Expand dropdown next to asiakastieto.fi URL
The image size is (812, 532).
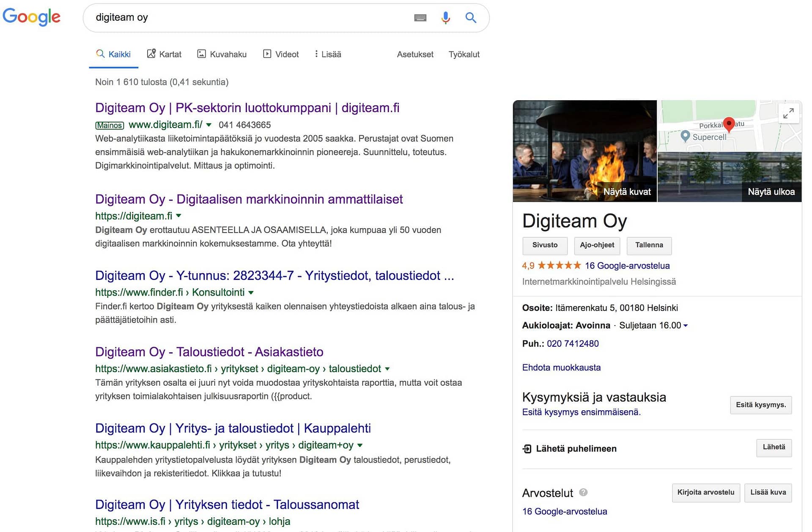click(387, 369)
